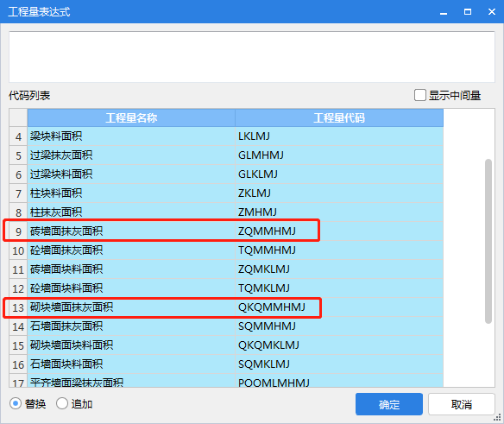The height and width of the screenshot is (424, 504).
Task: Click code cell ZQMMHMJ
Action: point(339,231)
